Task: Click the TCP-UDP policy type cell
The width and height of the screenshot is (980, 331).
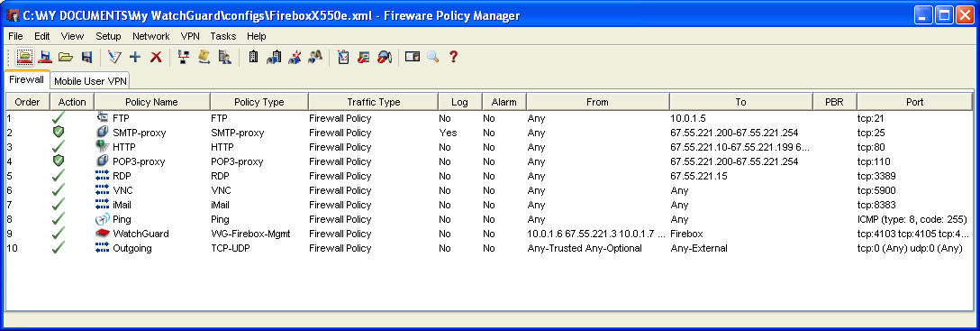Action: tap(231, 248)
